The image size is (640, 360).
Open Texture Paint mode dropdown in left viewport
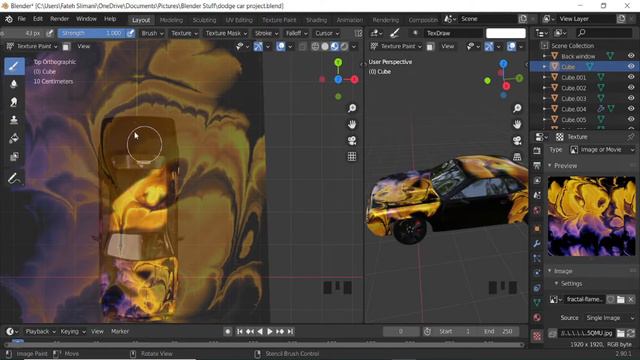[x=32, y=47]
